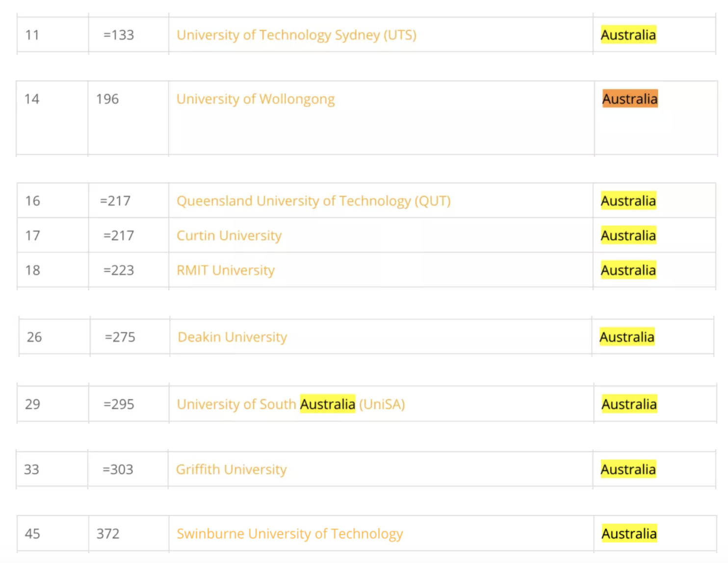Click Australia in the RMIT University row
Screen dimensions: 728x563
(x=628, y=270)
